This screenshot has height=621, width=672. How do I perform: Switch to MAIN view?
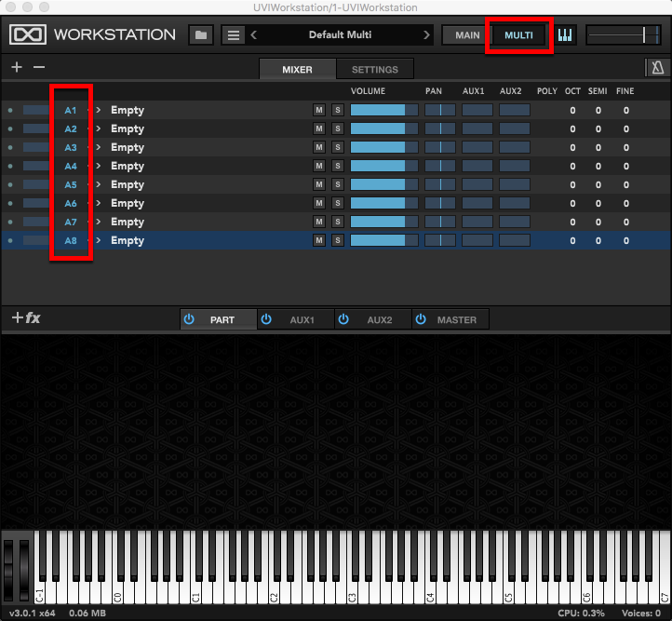pyautogui.click(x=467, y=35)
